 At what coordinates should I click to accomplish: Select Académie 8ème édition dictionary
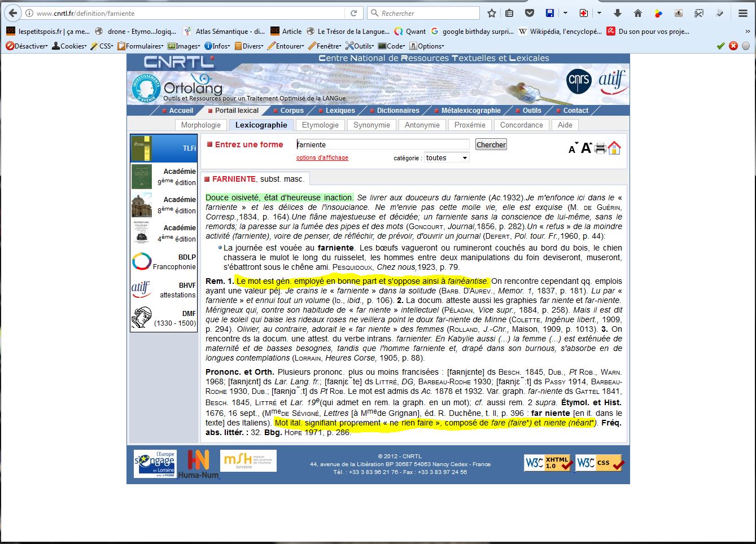point(164,205)
